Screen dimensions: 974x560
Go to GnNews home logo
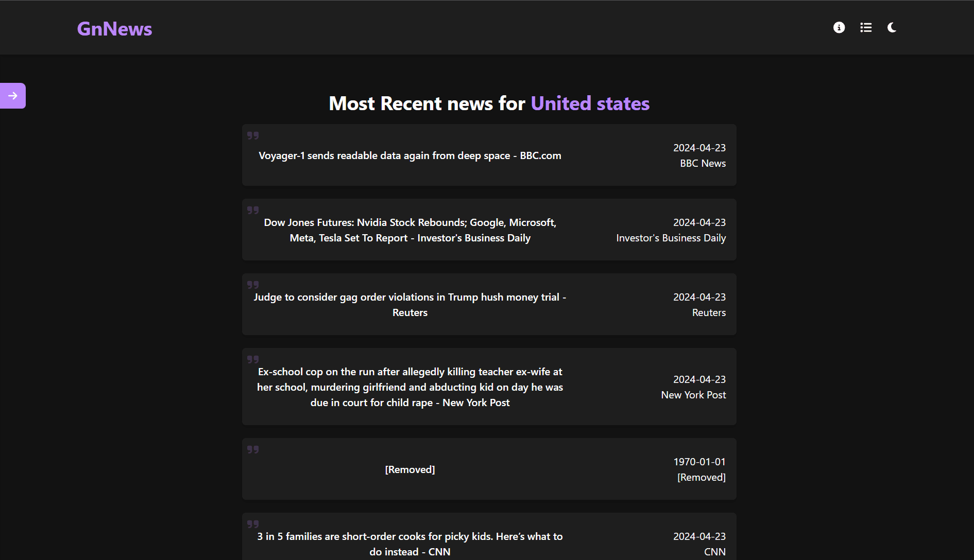[114, 29]
